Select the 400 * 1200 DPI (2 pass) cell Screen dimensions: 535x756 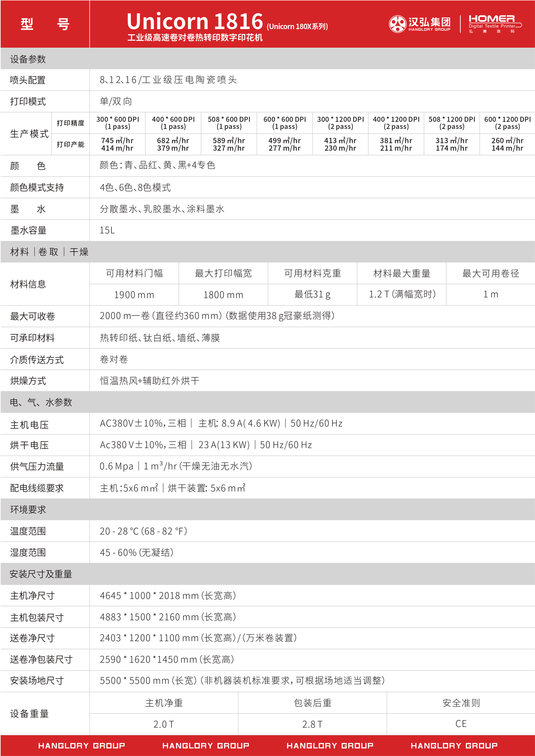point(396,123)
